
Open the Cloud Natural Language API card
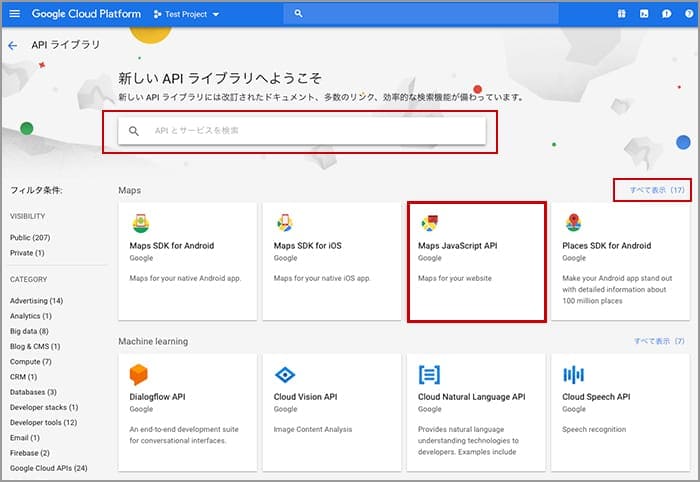[x=476, y=412]
